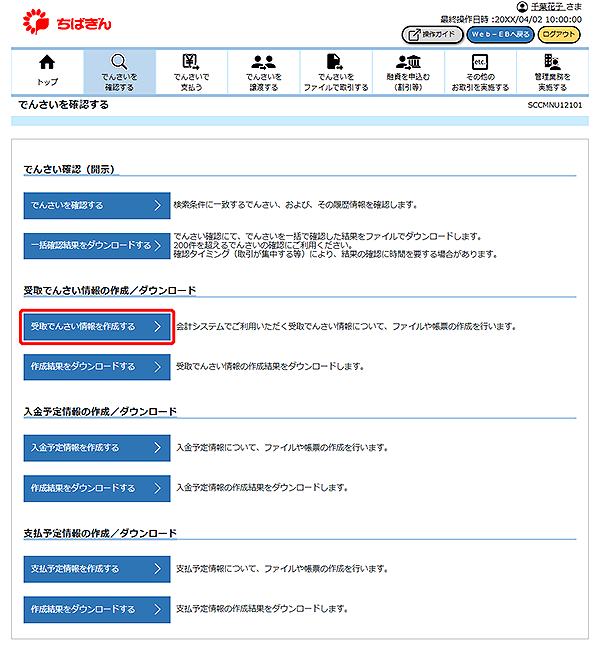Screen dimensions: 600x651
Task: Click 入金予定情報の作成／ダウンロード heading
Action: click(x=100, y=412)
